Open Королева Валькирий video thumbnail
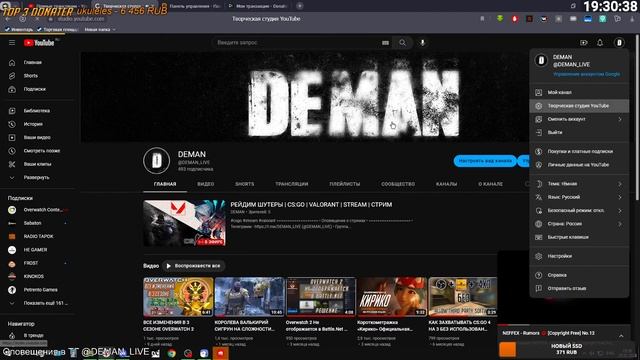Image resolution: width=640 pixels, height=360 pixels. point(249,297)
